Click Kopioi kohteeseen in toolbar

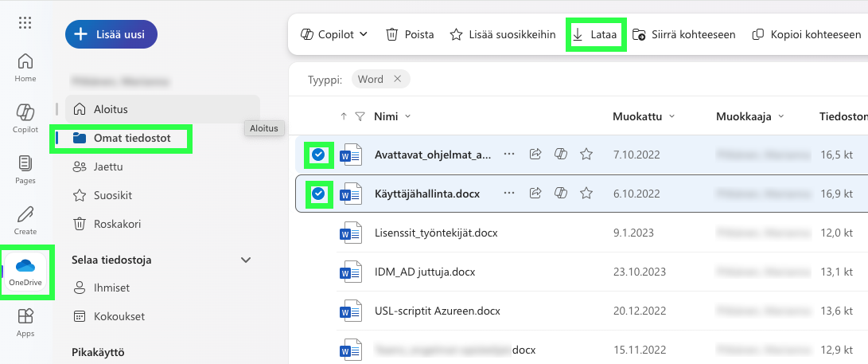806,34
